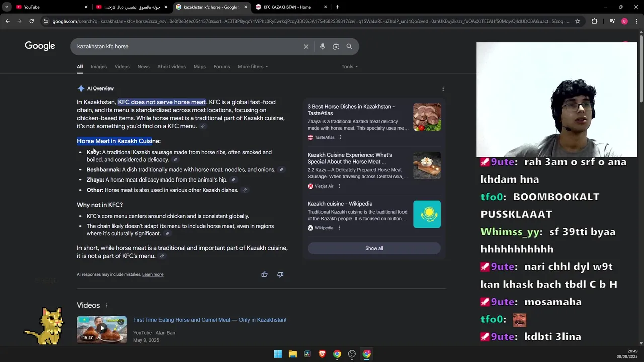
Task: Switch to KFC KAZAKHSTAN - Home tab
Action: pyautogui.click(x=291, y=7)
